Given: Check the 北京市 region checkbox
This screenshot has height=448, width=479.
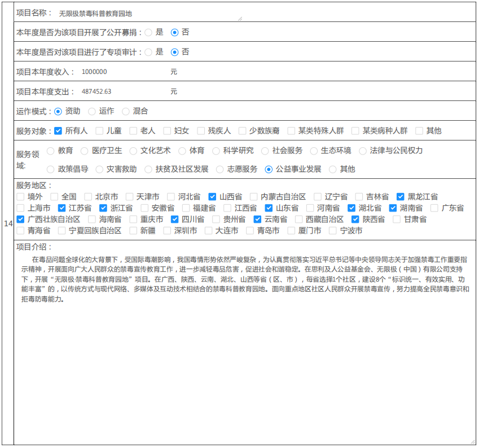Looking at the screenshot, I should pyautogui.click(x=89, y=197).
